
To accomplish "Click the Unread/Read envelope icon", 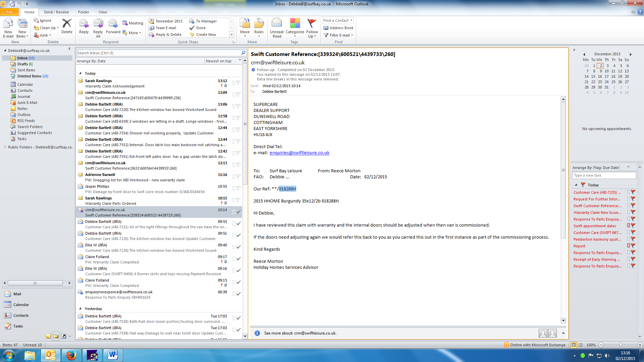I will point(277,24).
